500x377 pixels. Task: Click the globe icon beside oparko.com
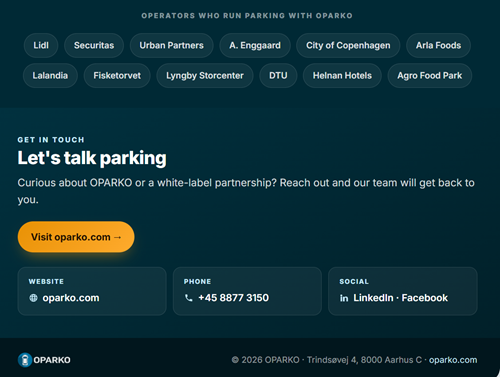[x=33, y=298]
